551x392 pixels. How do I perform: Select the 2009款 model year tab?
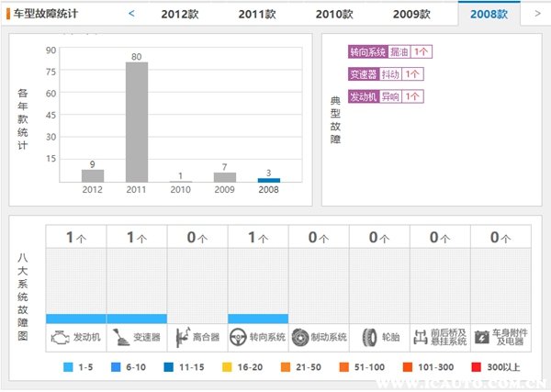coord(411,14)
